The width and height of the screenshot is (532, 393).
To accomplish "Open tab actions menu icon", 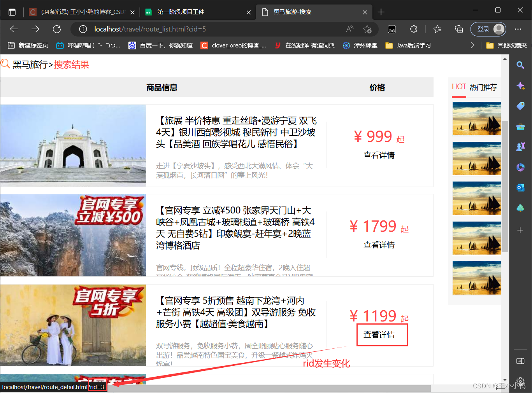I will (x=12, y=12).
